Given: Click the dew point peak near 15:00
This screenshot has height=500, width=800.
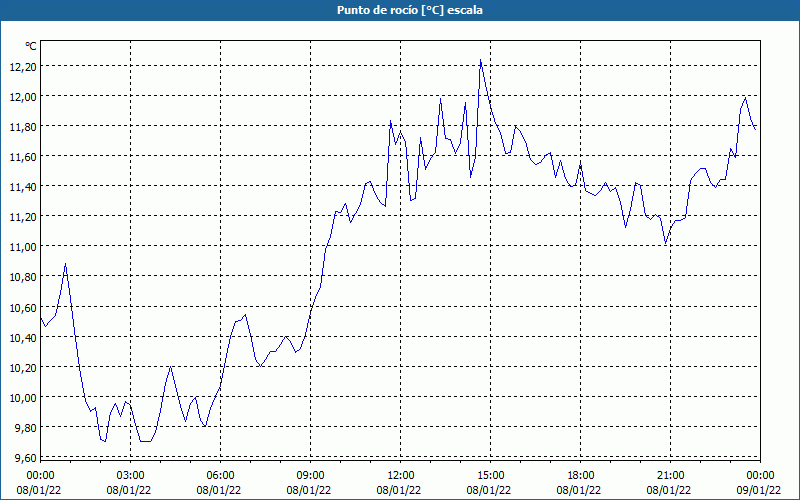Looking at the screenshot, I should tap(481, 60).
